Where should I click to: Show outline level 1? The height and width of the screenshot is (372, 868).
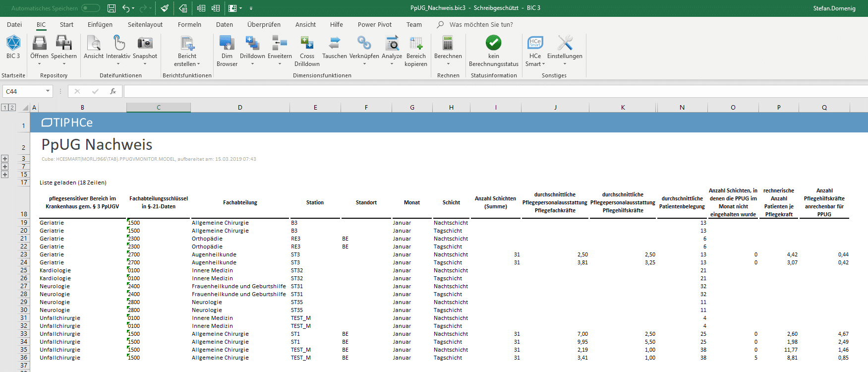(x=5, y=107)
